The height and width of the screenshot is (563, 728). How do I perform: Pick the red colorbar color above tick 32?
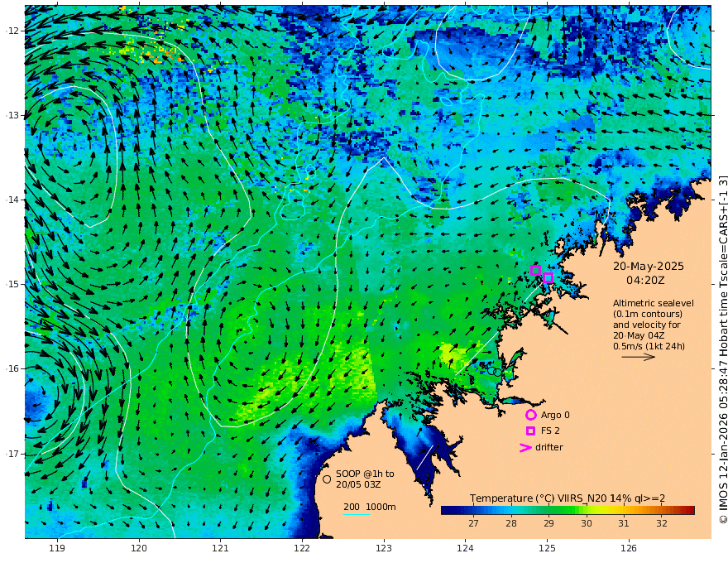662,511
